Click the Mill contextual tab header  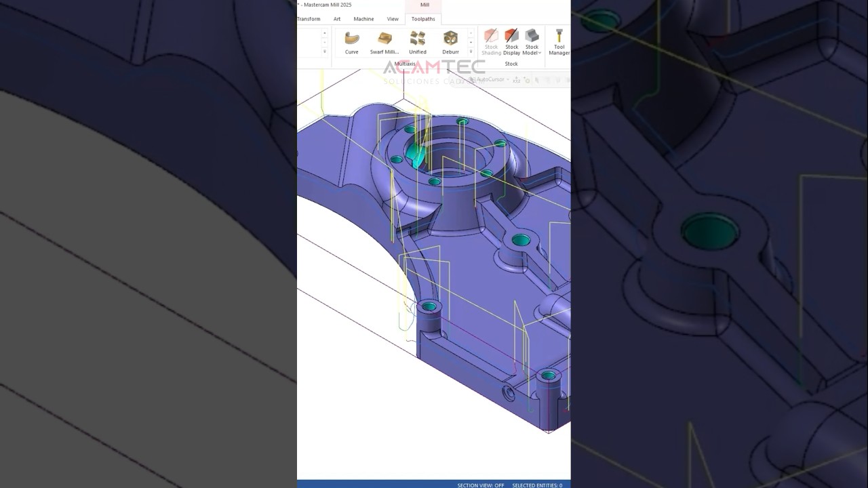click(425, 5)
